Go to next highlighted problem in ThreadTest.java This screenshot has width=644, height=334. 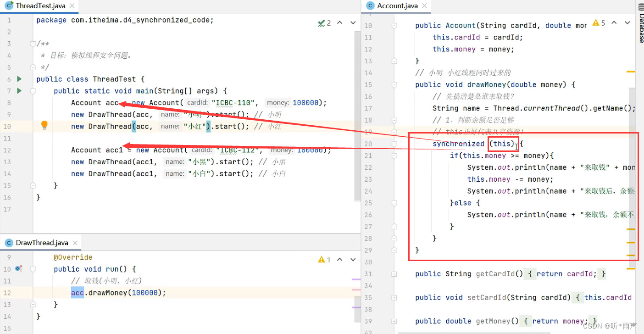point(353,23)
